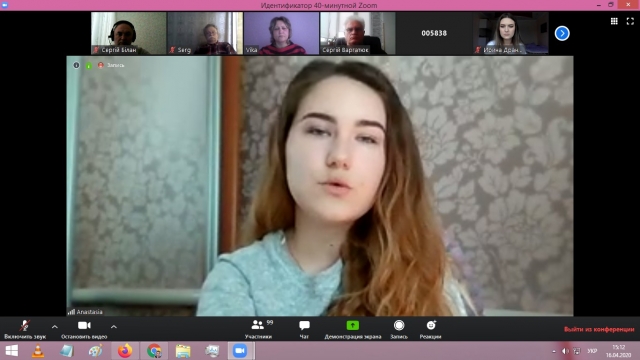This screenshot has width=640, height=360.
Task: Unmute microphone with Включить звук
Action: pyautogui.click(x=25, y=329)
